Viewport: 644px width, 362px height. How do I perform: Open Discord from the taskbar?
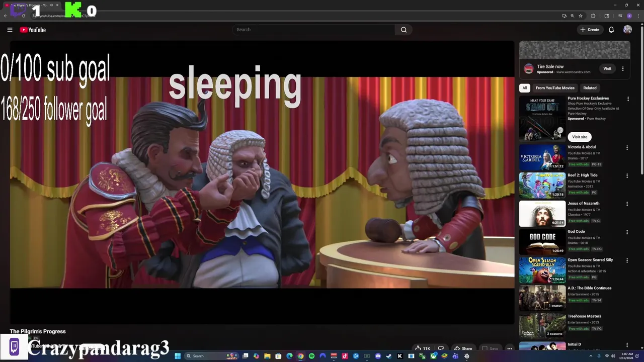(378, 356)
